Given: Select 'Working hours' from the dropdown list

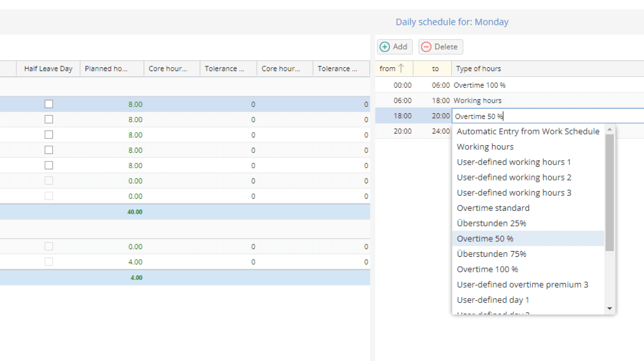Looking at the screenshot, I should point(485,147).
